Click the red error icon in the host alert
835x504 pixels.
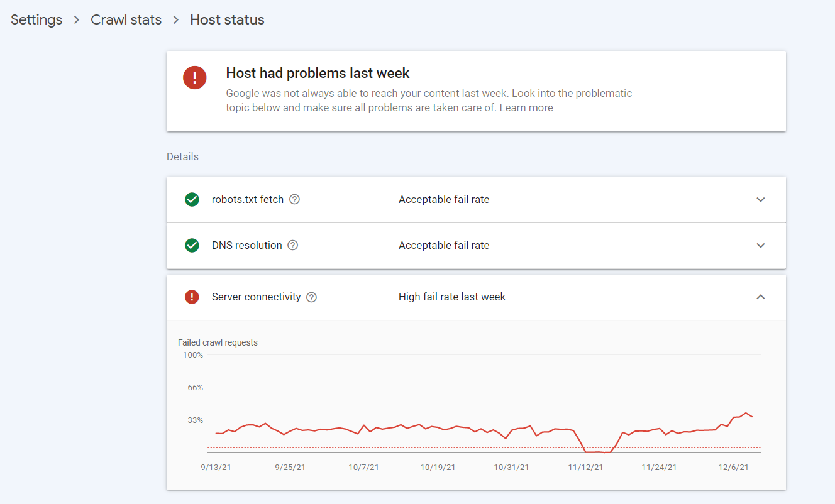click(x=195, y=78)
